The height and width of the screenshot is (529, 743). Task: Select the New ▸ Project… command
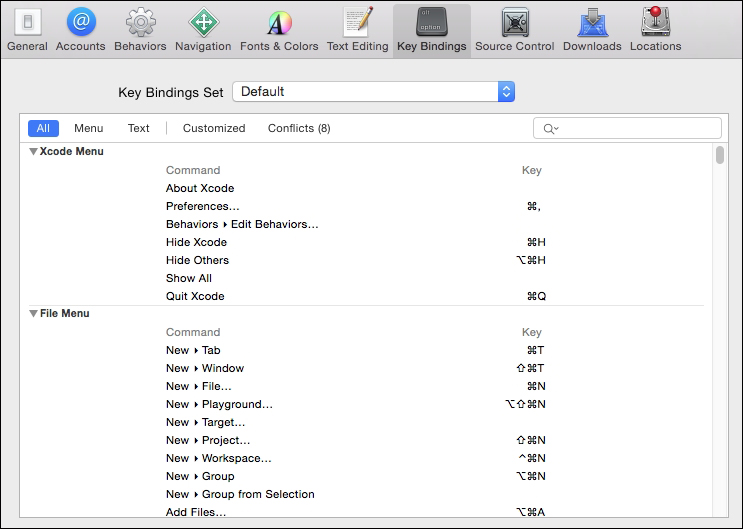click(x=208, y=440)
